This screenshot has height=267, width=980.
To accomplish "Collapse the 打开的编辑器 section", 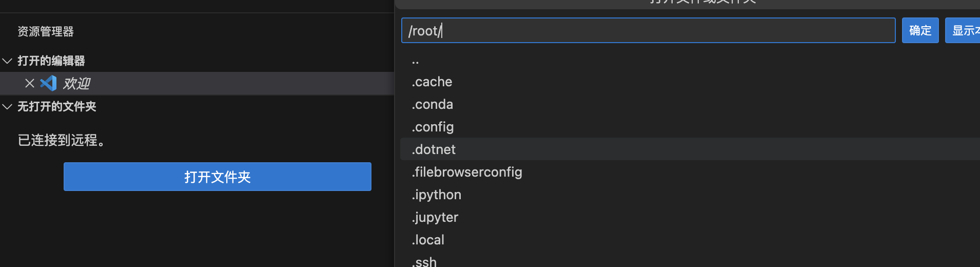I will (8, 61).
